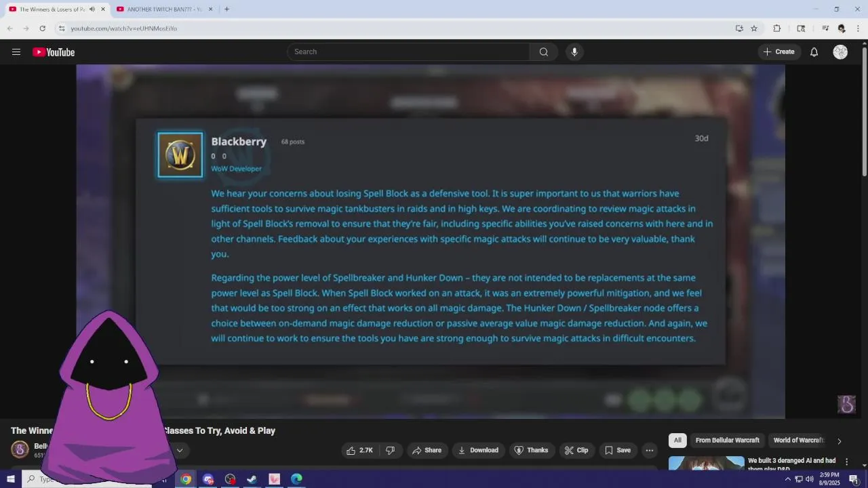The image size is (868, 488).
Task: Open a new browser tab
Action: pos(226,9)
